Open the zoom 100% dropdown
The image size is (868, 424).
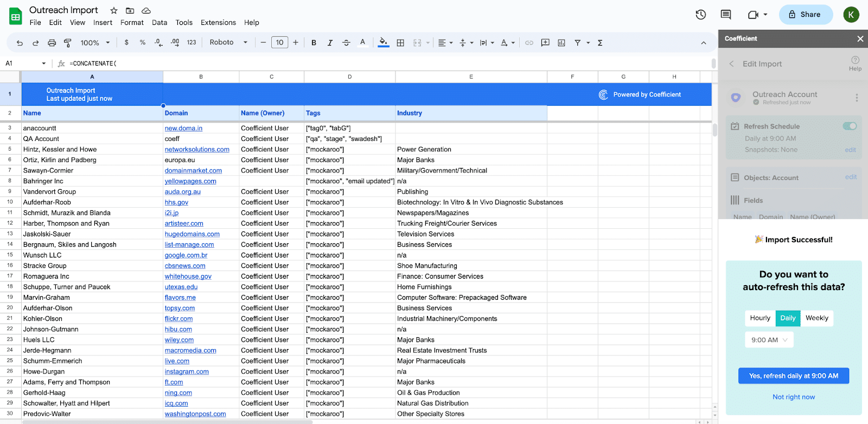click(x=95, y=43)
